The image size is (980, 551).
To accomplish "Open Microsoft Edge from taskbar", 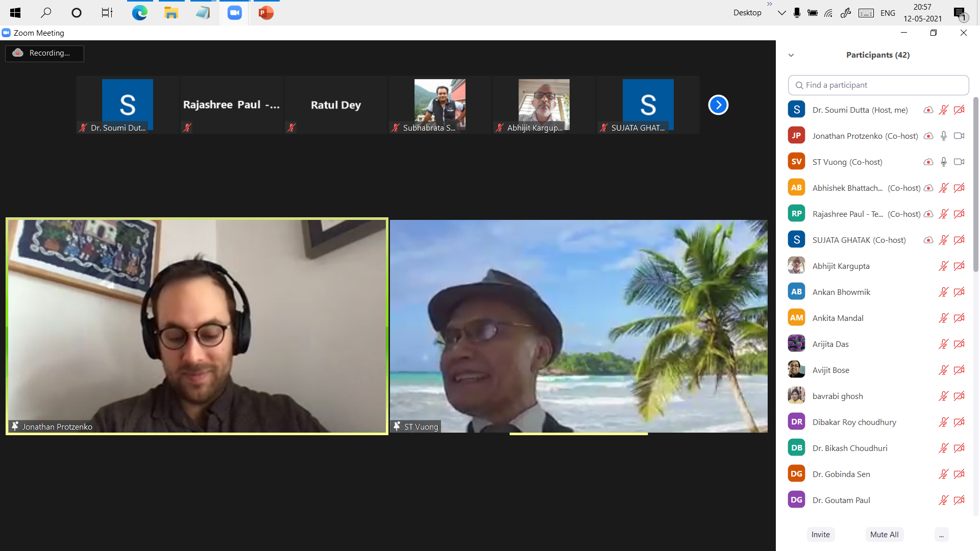I will (139, 13).
